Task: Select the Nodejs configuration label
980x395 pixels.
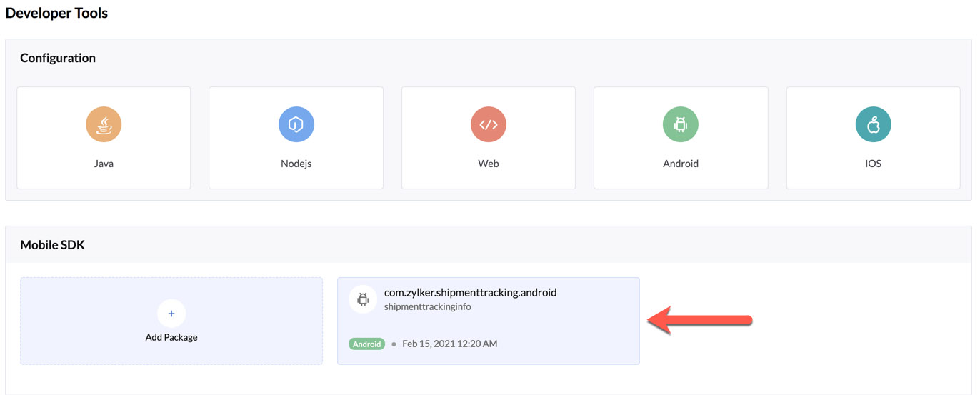Action: pos(296,164)
